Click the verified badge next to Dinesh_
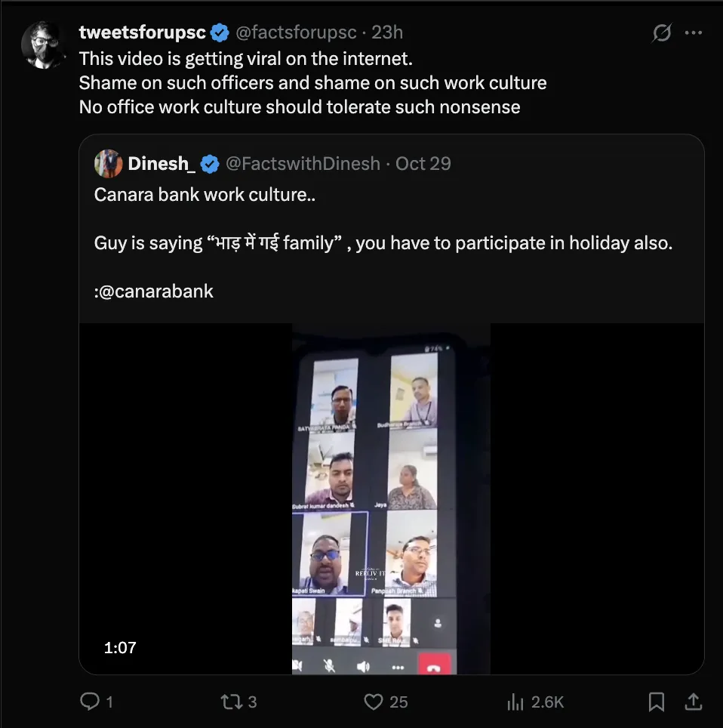The width and height of the screenshot is (723, 728). point(210,163)
